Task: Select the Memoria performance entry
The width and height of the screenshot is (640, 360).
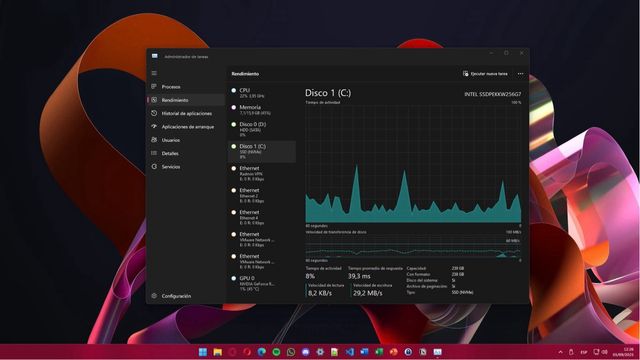Action: (262, 110)
